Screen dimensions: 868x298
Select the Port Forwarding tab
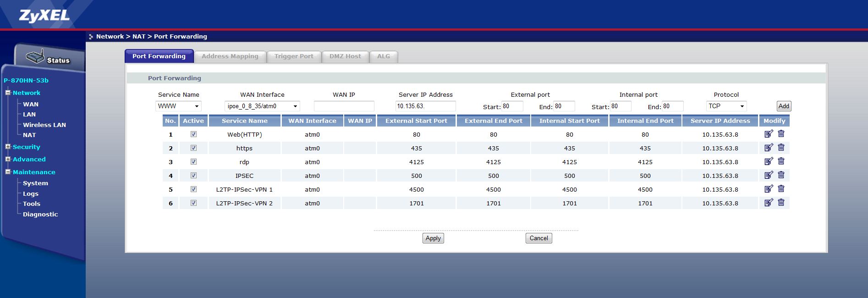(159, 56)
